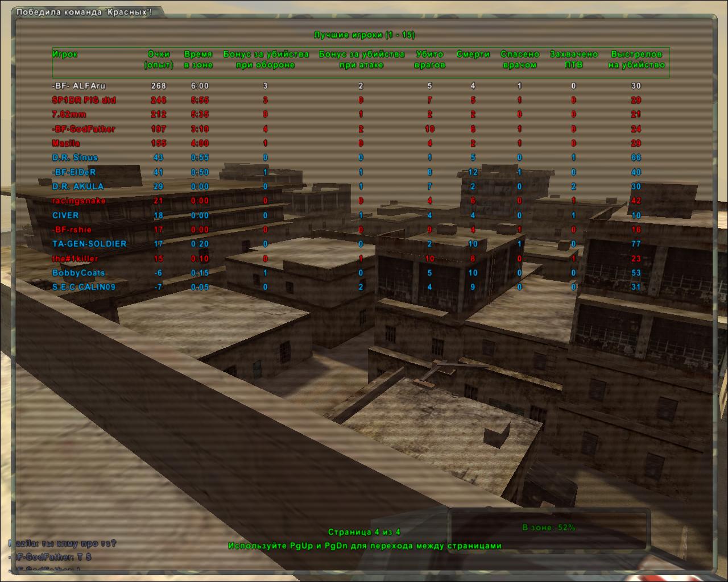Select '-BF-GodFather' in the scoreboard table

pos(84,129)
